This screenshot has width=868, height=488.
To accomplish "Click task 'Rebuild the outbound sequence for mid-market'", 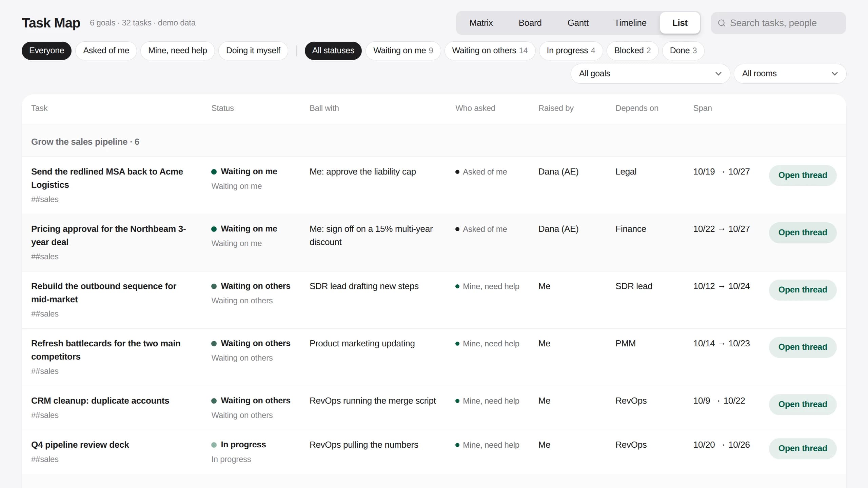I will (x=104, y=292).
